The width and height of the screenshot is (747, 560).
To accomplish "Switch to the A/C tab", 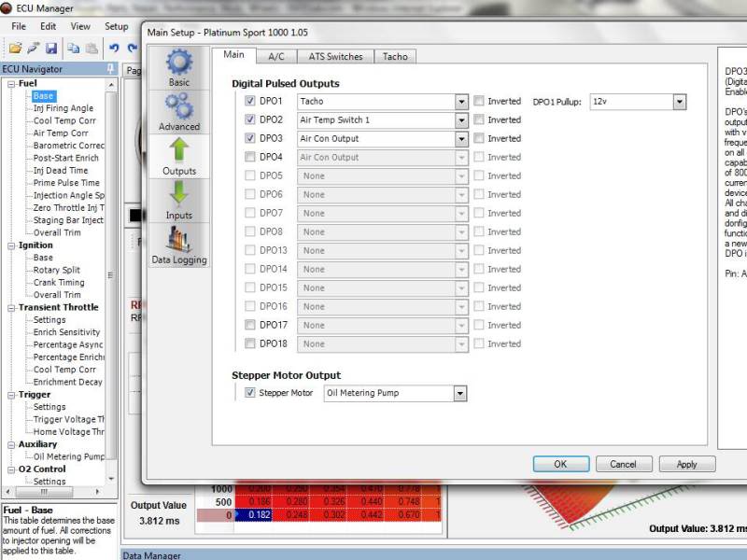I will [276, 56].
